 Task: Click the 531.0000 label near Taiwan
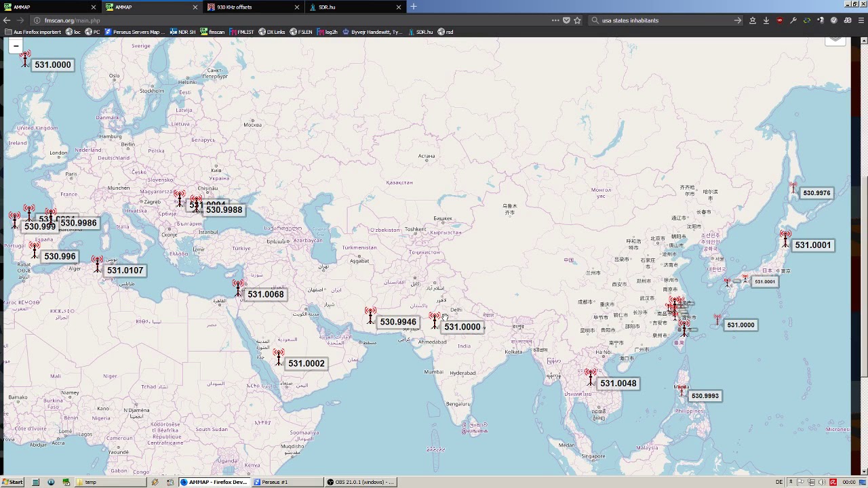coord(741,325)
